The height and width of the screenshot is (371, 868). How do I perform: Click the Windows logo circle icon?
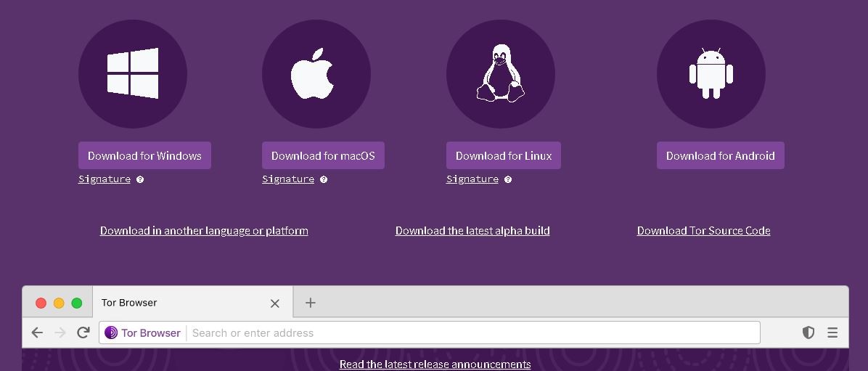[133, 73]
